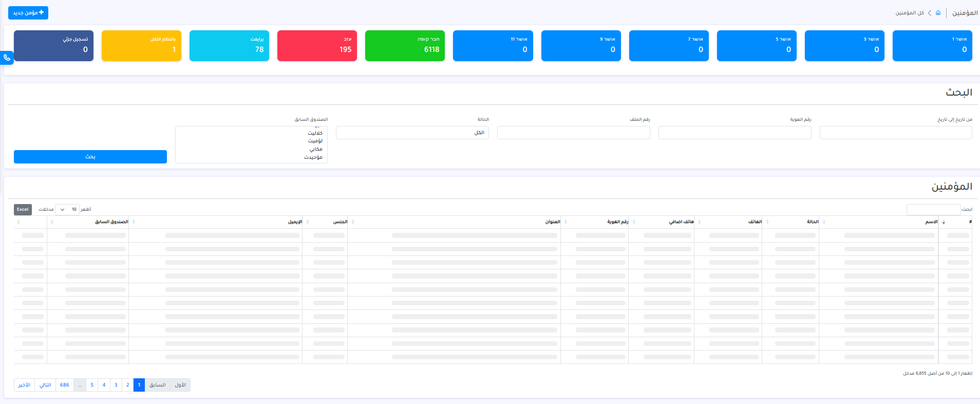Click the yellow بانتظار النقل card
Image resolution: width=980 pixels, height=404 pixels.
click(141, 46)
